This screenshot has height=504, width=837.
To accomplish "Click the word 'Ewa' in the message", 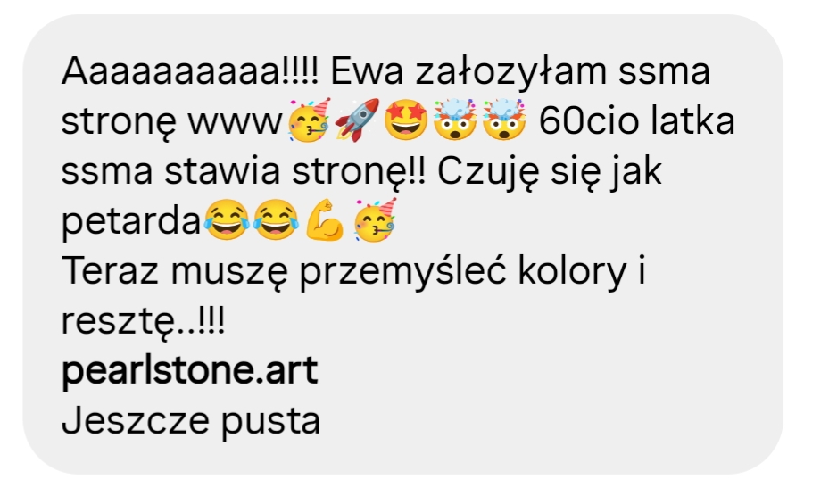I will point(367,70).
